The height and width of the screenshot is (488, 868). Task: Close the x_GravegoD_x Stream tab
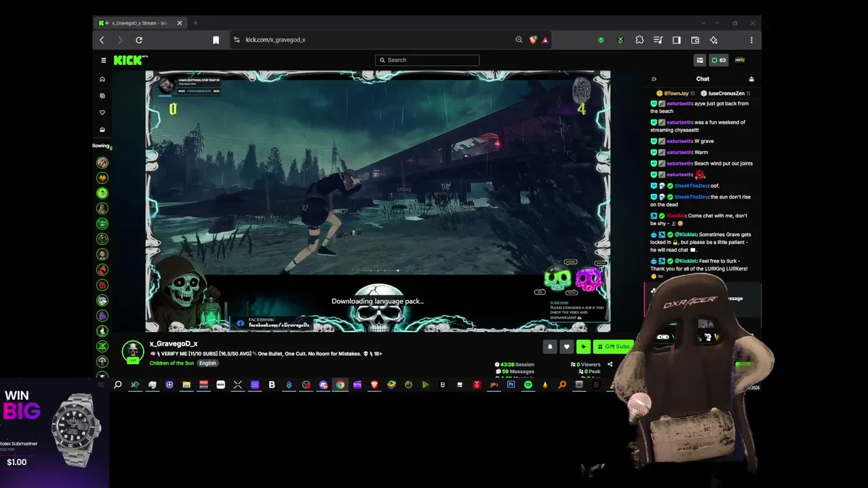pos(180,23)
